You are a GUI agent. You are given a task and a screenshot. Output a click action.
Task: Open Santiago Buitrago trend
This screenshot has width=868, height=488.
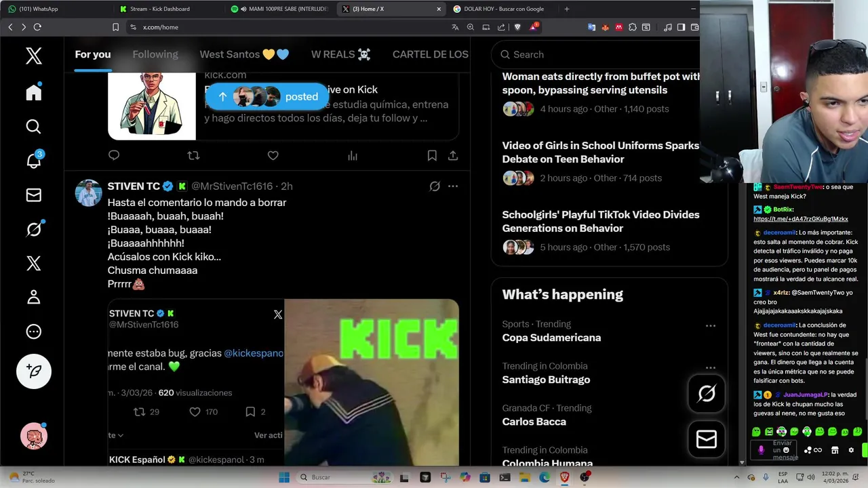[546, 380]
